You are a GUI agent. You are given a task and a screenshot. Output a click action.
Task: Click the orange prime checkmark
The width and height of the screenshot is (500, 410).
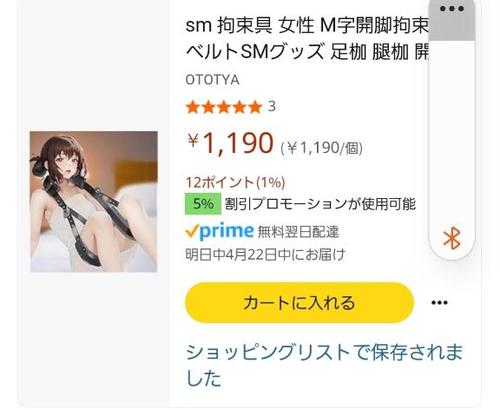coord(192,231)
